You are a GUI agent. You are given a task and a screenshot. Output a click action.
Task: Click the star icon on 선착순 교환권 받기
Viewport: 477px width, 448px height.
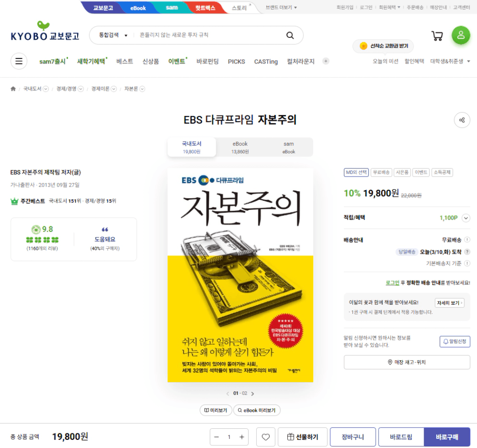point(363,46)
